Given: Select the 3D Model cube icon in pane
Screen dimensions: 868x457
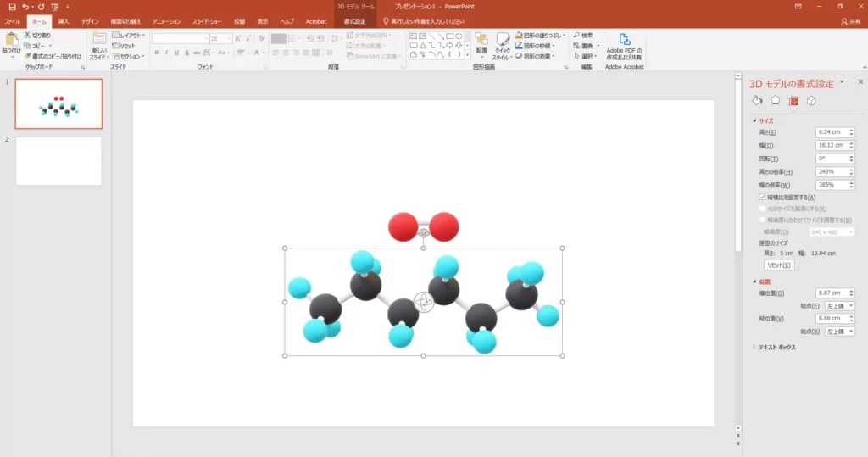Looking at the screenshot, I should click(x=811, y=101).
